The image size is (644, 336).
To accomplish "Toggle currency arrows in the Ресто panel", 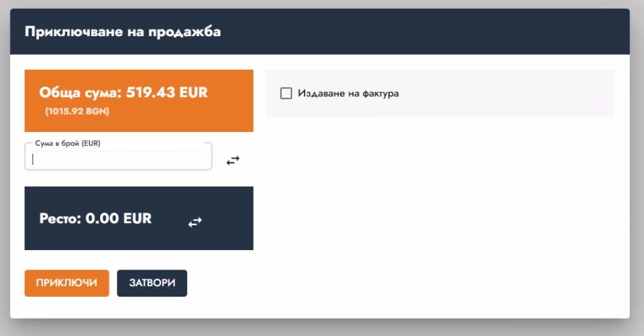I will pyautogui.click(x=195, y=222).
